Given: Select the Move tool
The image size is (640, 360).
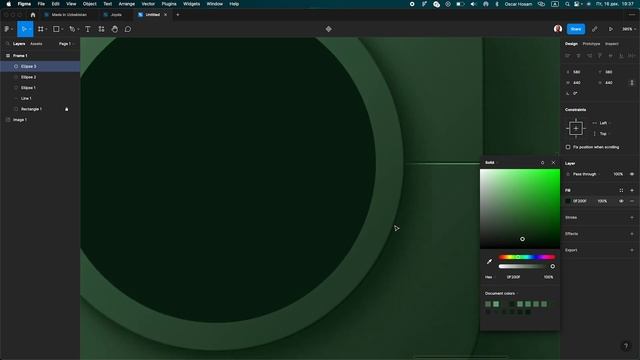Looking at the screenshot, I should [x=24, y=29].
